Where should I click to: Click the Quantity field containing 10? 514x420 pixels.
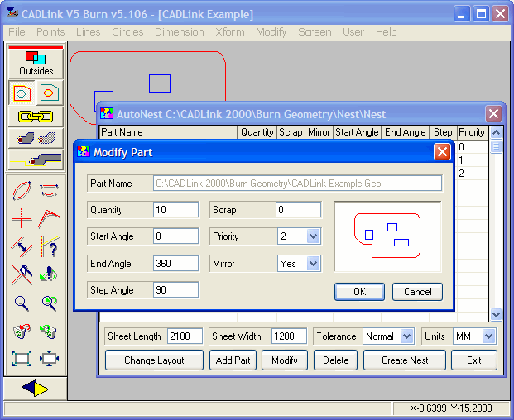(x=175, y=209)
